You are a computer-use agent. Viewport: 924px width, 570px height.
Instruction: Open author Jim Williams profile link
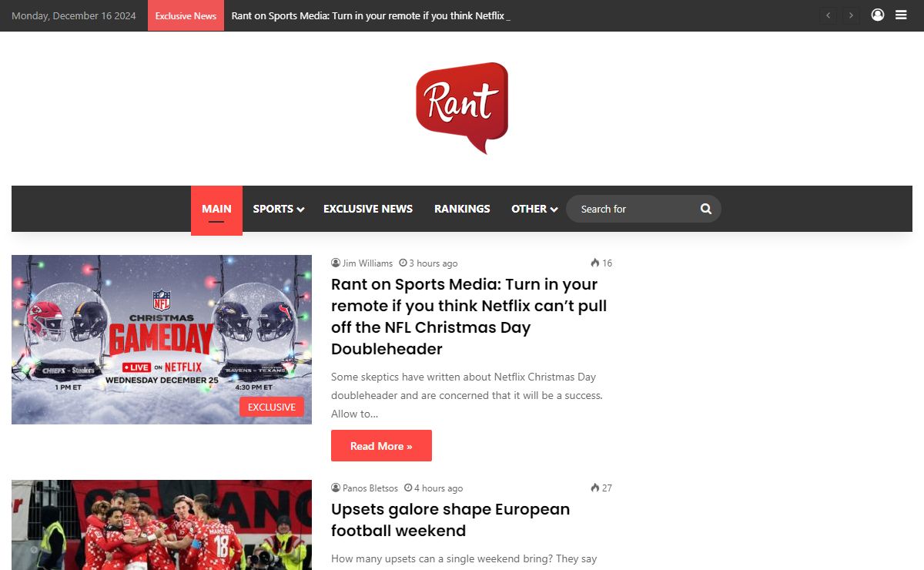click(x=367, y=263)
